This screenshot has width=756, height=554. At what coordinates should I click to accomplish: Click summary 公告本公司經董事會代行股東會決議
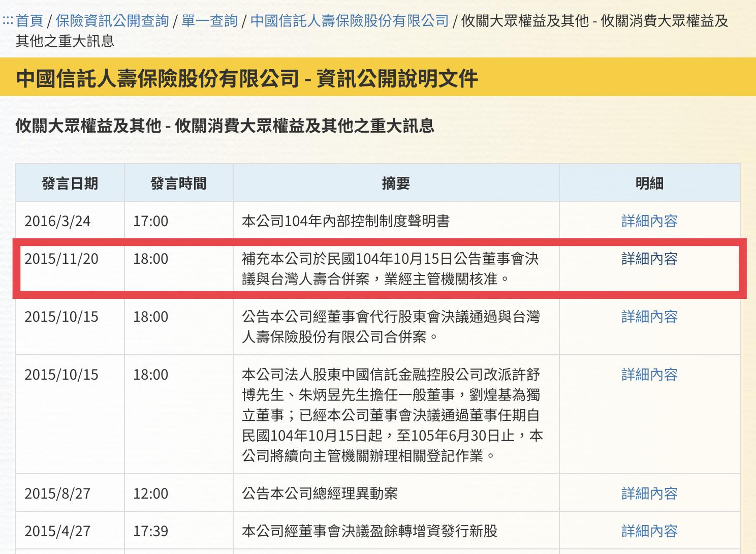(391, 327)
